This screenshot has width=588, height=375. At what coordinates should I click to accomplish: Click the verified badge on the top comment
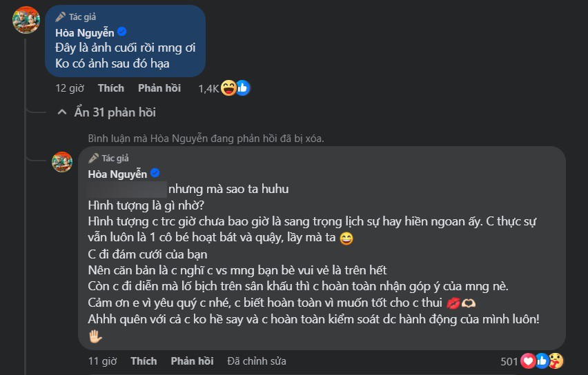tap(121, 32)
